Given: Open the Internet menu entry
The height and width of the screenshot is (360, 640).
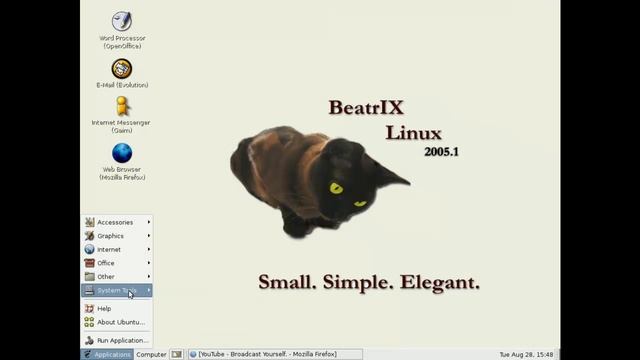Looking at the screenshot, I should pos(117,249).
